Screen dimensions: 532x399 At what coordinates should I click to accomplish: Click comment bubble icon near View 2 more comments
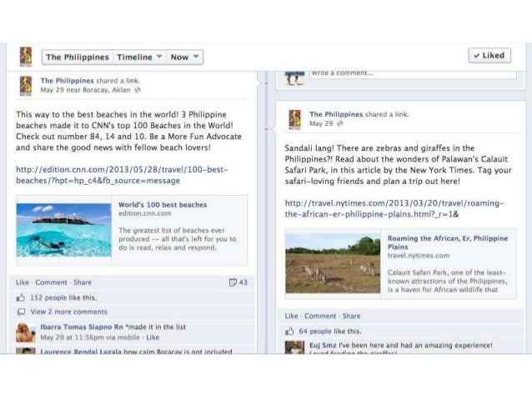tap(21, 312)
